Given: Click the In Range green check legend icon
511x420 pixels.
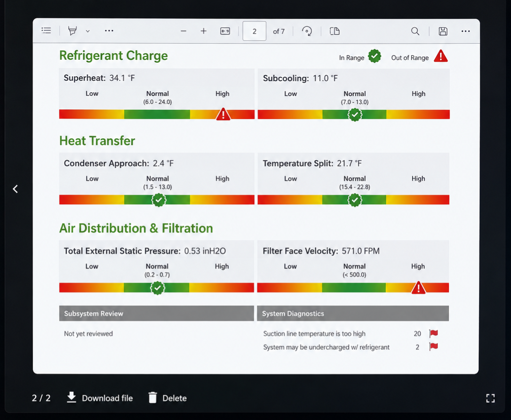Looking at the screenshot, I should (x=375, y=56).
